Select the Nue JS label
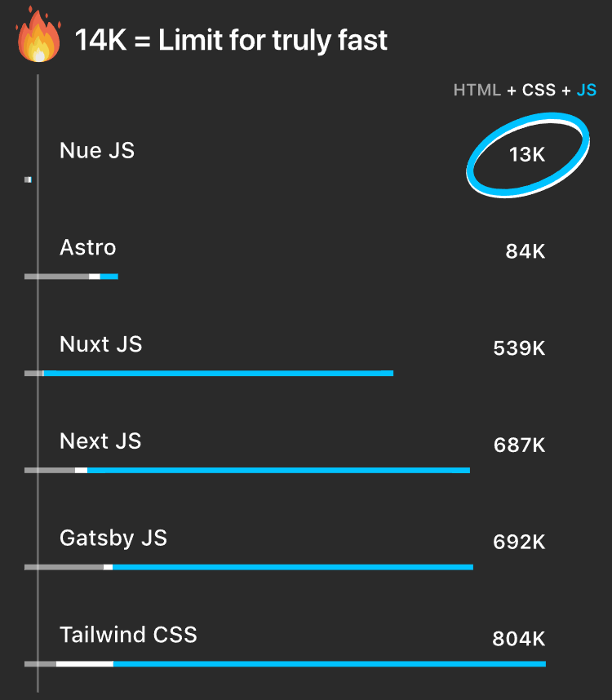 (x=97, y=150)
